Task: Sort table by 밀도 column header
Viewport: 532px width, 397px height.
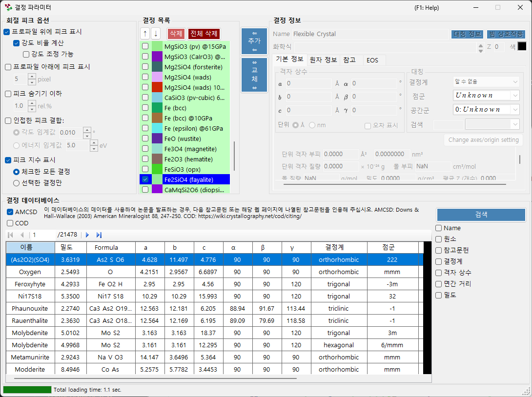Action: (70, 247)
